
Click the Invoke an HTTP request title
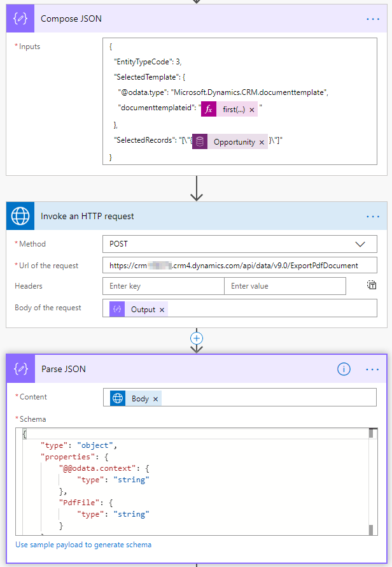[87, 216]
